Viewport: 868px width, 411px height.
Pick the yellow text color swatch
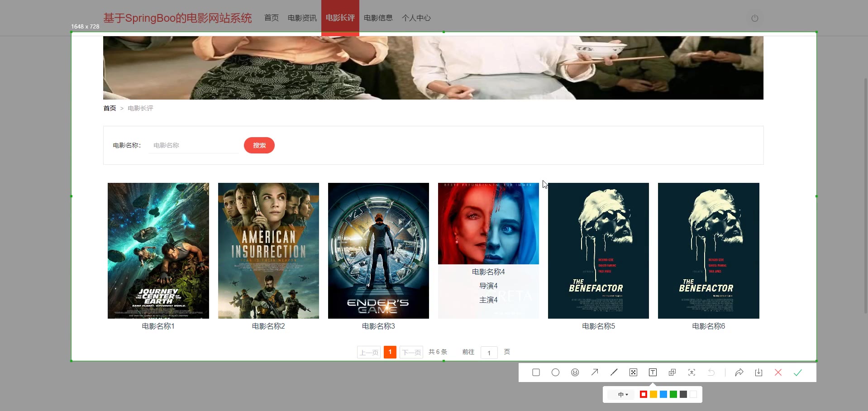pyautogui.click(x=653, y=394)
